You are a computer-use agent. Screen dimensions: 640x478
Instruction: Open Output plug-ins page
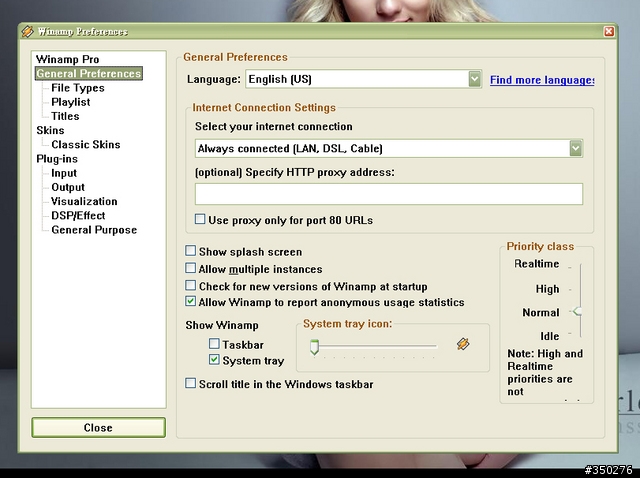(68, 187)
